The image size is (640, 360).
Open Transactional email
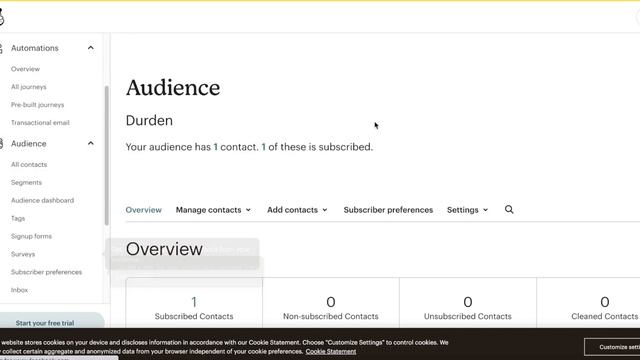(40, 122)
